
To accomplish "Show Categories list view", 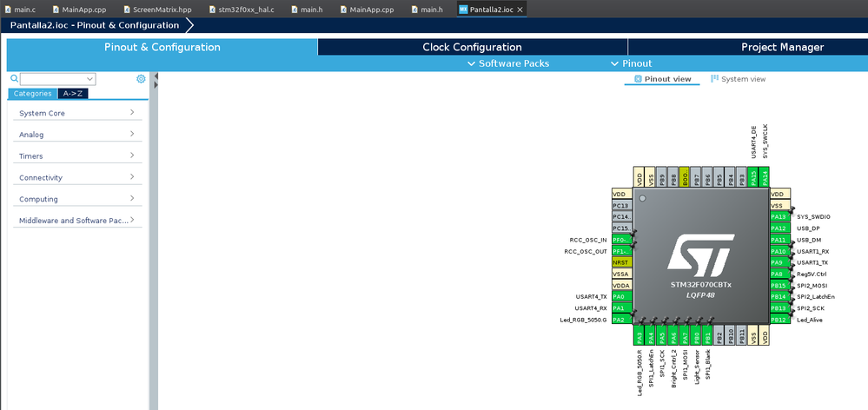I will (x=32, y=94).
